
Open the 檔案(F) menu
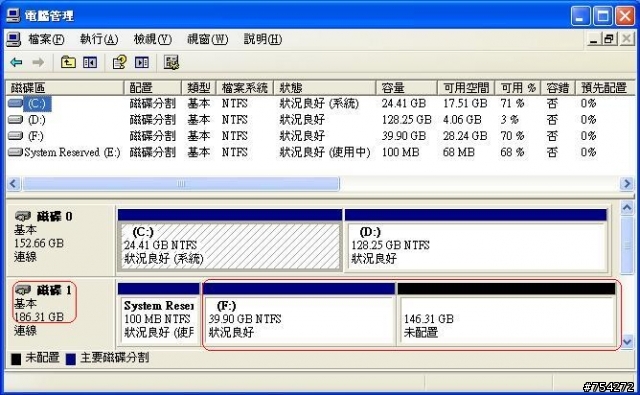click(x=46, y=39)
